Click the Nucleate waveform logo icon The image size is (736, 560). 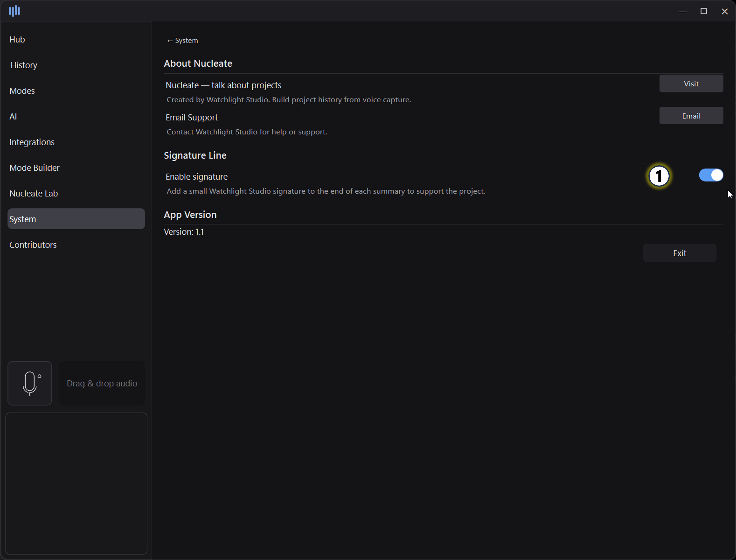[x=14, y=11]
